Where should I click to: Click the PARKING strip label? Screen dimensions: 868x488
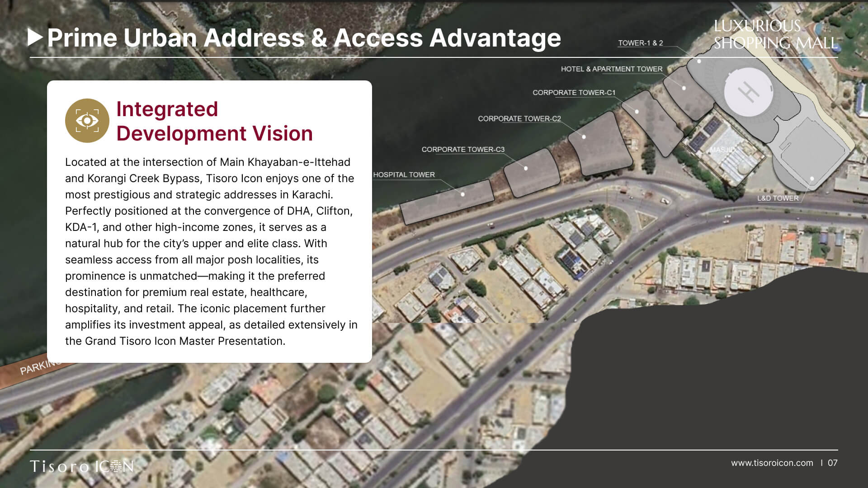(x=41, y=367)
